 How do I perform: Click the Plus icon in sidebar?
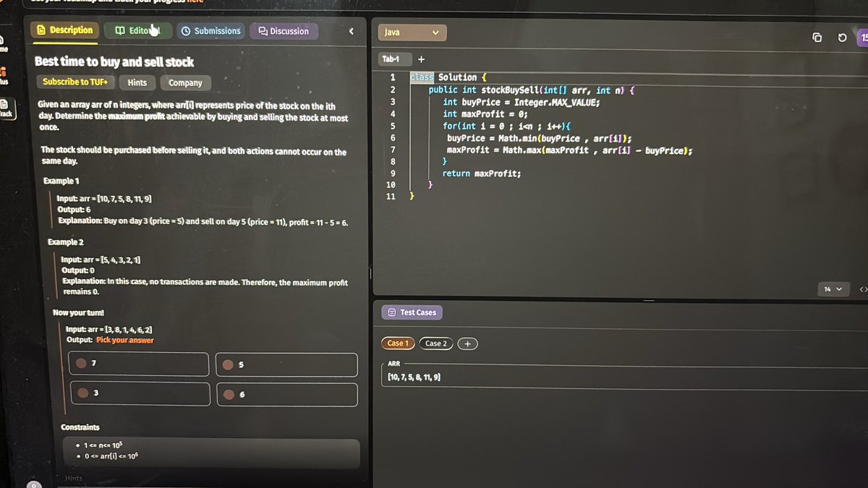coord(3,75)
